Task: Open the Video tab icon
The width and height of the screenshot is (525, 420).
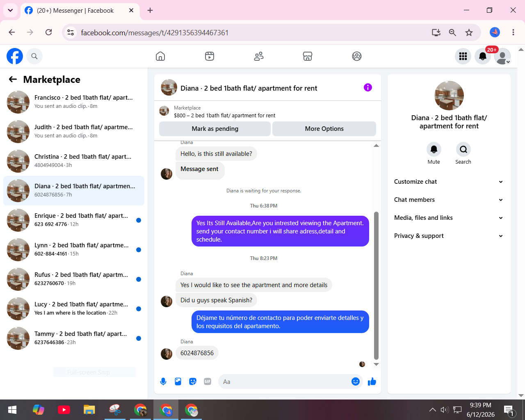Action: pos(210,56)
